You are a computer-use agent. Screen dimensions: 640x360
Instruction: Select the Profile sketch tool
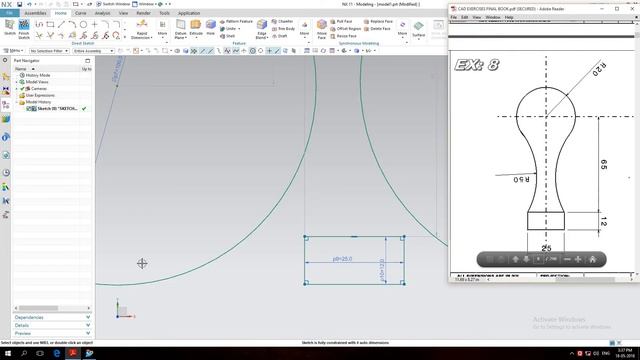[39, 24]
